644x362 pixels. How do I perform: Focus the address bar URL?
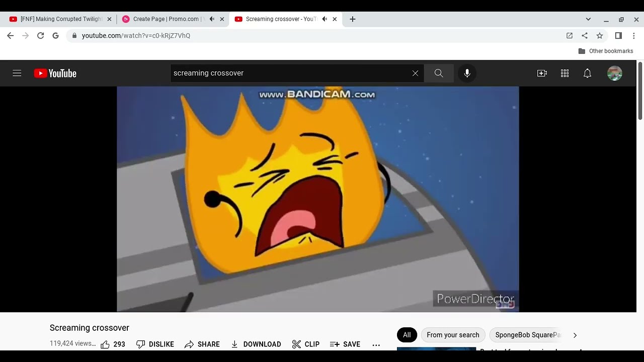coord(136,36)
